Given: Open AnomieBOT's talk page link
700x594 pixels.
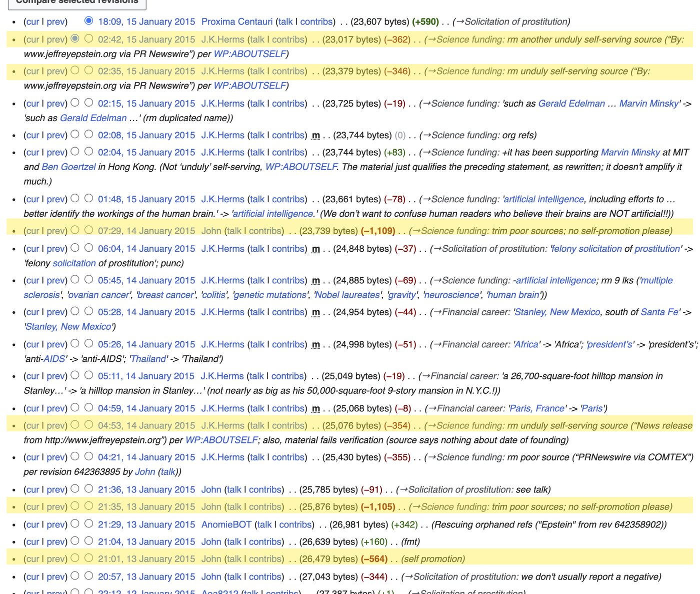Looking at the screenshot, I should coord(264,524).
